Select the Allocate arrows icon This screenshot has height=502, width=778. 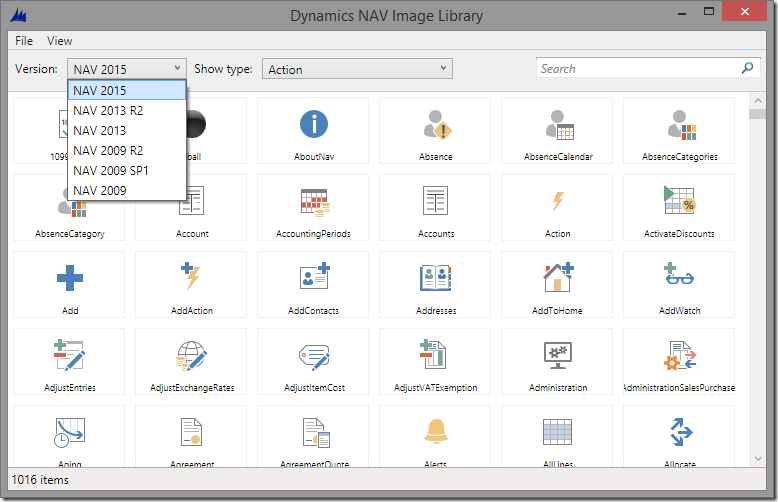pyautogui.click(x=681, y=432)
